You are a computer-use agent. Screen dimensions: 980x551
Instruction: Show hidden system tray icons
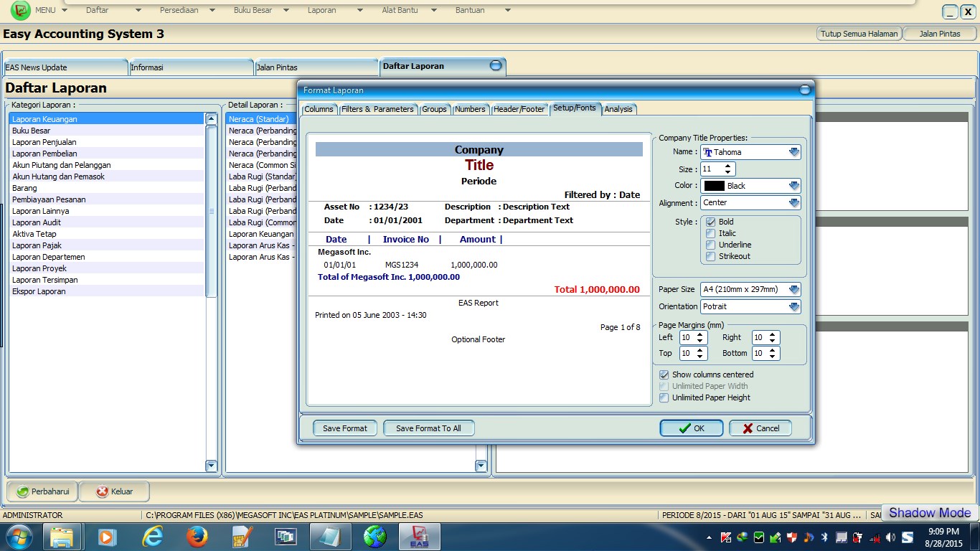[710, 537]
